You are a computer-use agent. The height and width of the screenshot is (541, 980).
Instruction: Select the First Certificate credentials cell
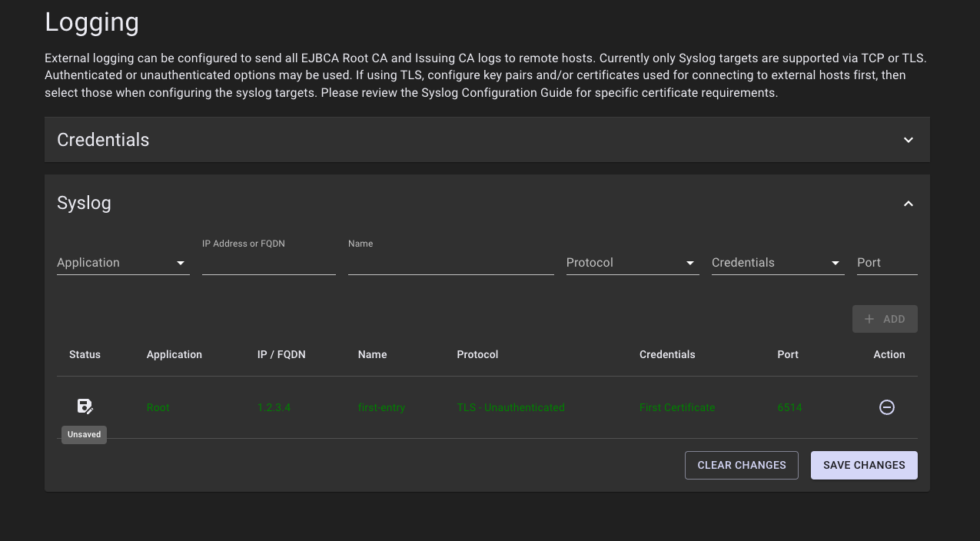pos(676,407)
